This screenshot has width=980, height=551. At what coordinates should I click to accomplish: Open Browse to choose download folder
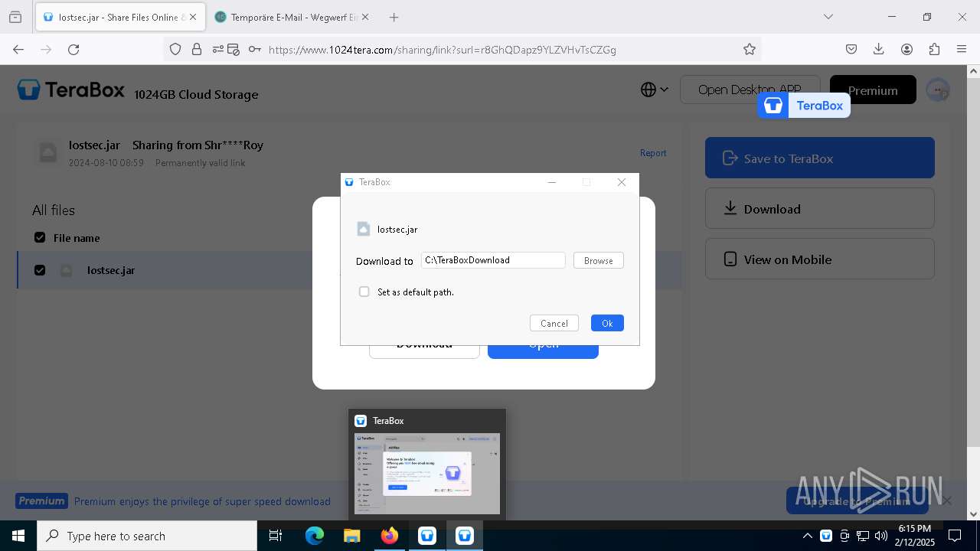coord(598,260)
